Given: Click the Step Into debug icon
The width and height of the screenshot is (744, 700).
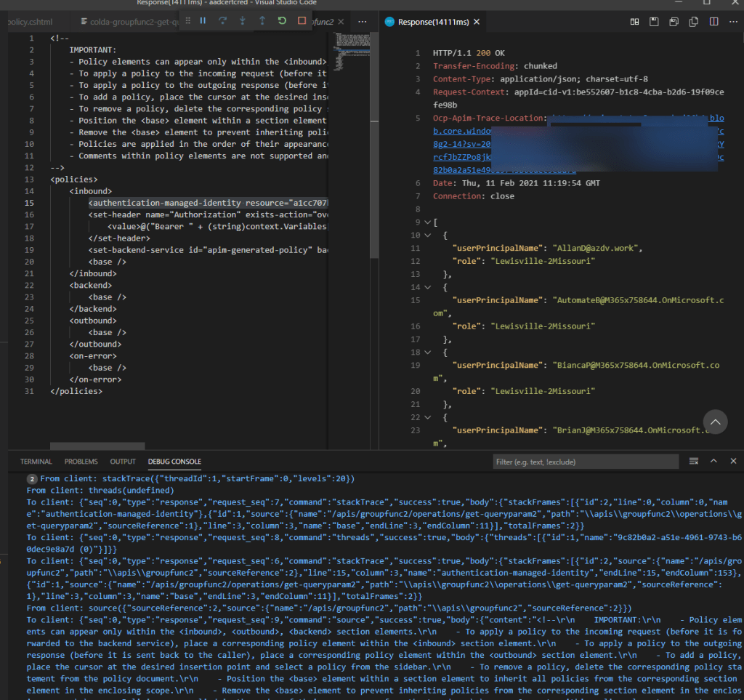Looking at the screenshot, I should [x=242, y=21].
